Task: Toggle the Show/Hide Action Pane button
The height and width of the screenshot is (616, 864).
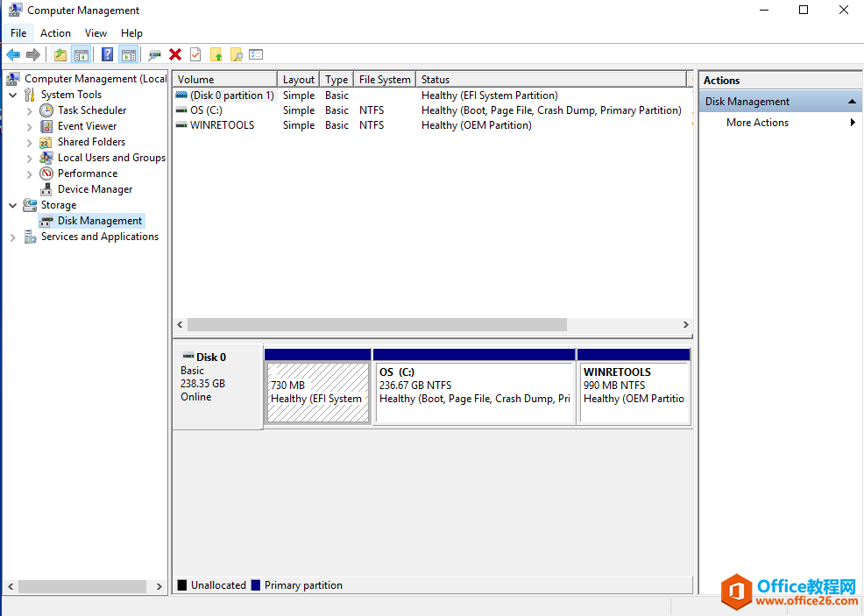Action: (x=129, y=55)
